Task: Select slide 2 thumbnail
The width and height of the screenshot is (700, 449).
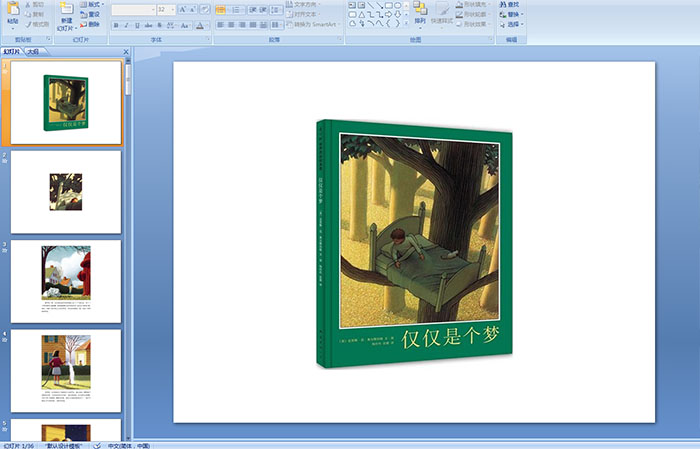Action: [66, 192]
